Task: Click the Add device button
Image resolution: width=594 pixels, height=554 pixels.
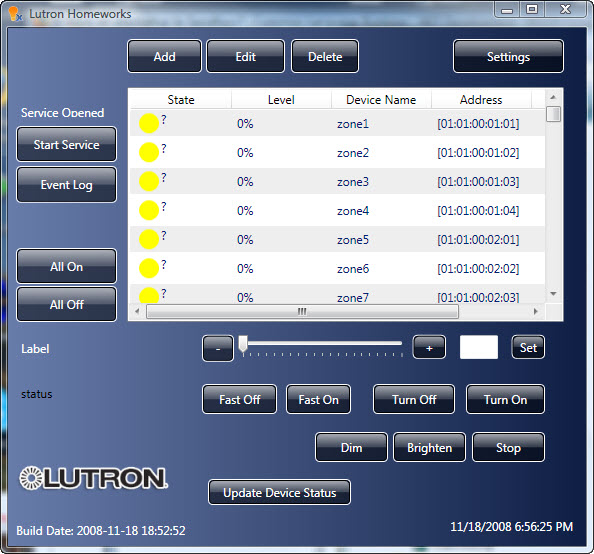Action: pos(164,56)
